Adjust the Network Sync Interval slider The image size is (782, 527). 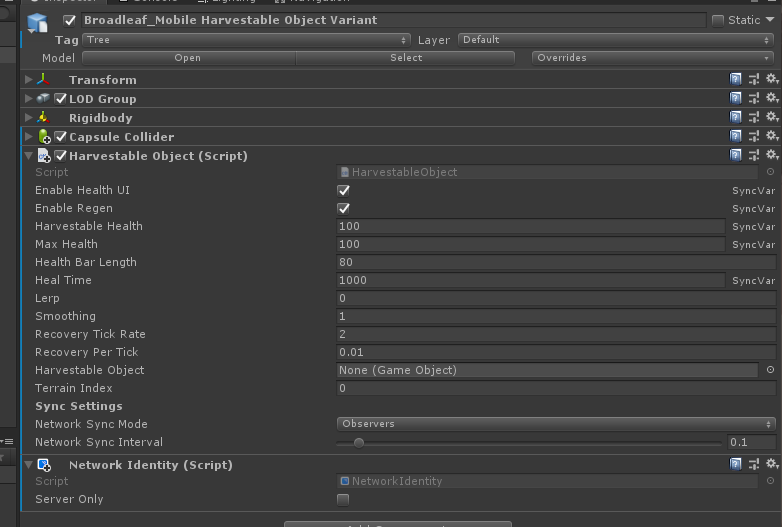click(x=358, y=442)
